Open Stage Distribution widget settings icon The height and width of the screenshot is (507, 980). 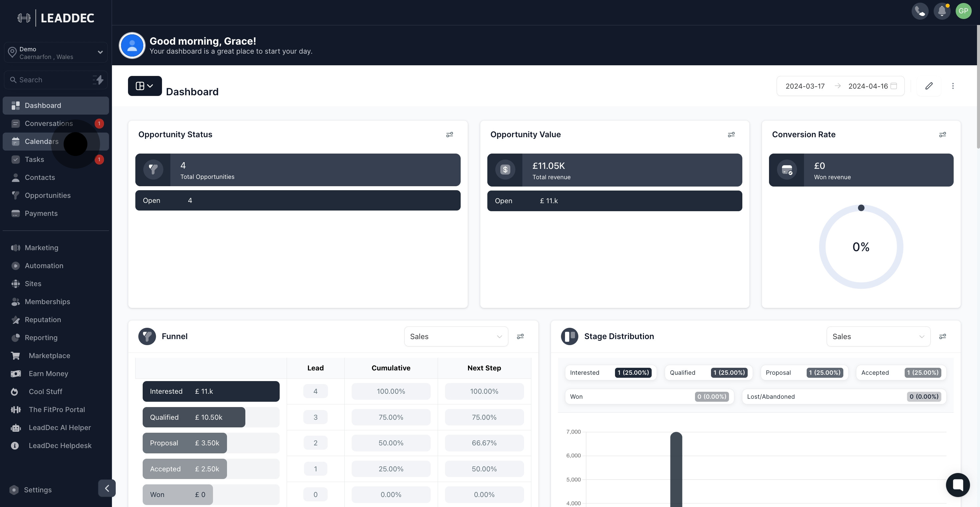(942, 336)
